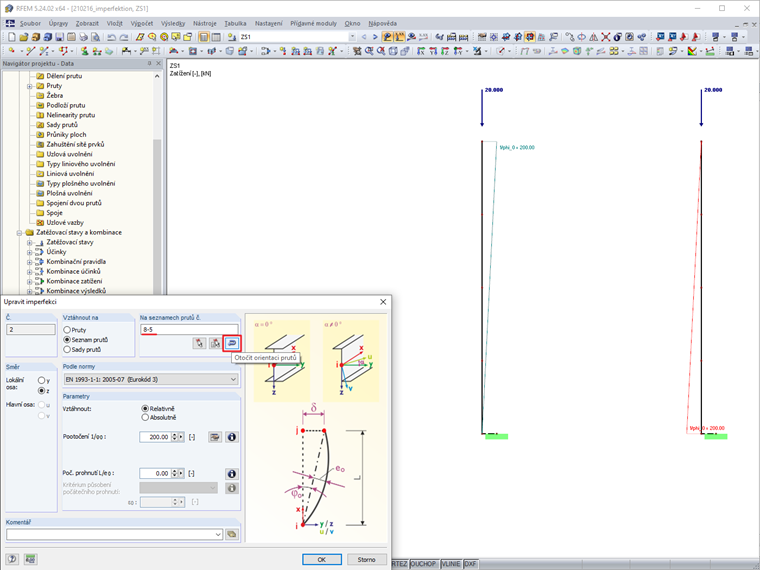Select the Relativně radio option

144,409
